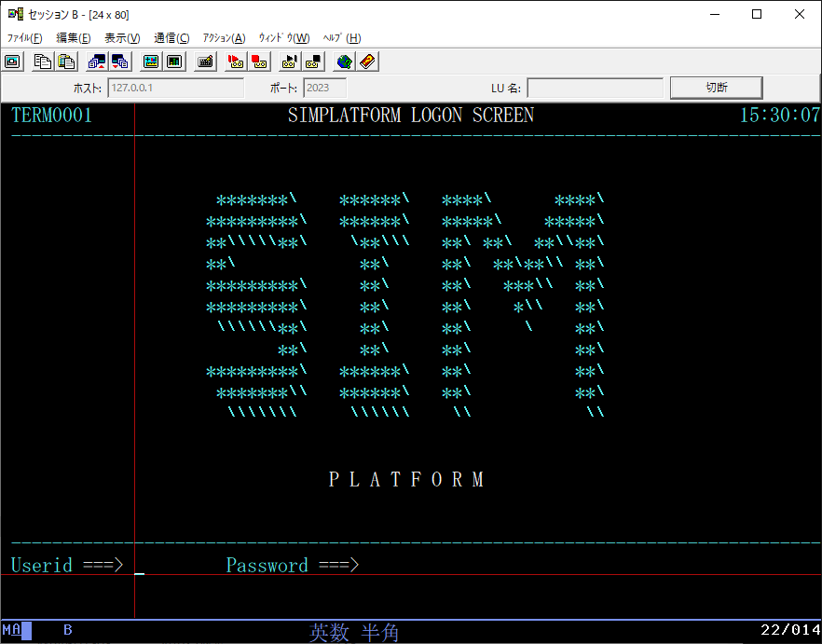Click the 22/014 cursor position indicator

pyautogui.click(x=790, y=630)
